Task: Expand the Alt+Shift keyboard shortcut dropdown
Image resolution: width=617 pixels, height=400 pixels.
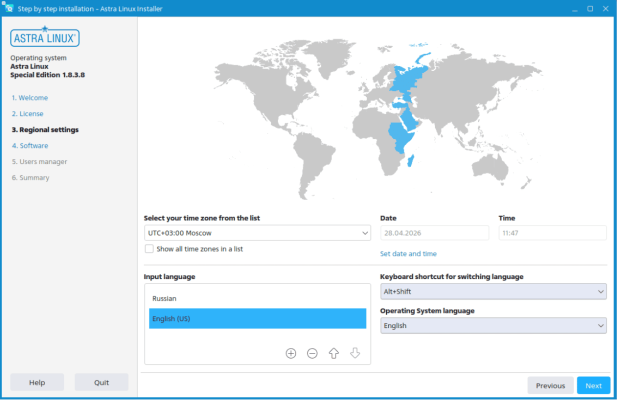Action: [x=493, y=291]
